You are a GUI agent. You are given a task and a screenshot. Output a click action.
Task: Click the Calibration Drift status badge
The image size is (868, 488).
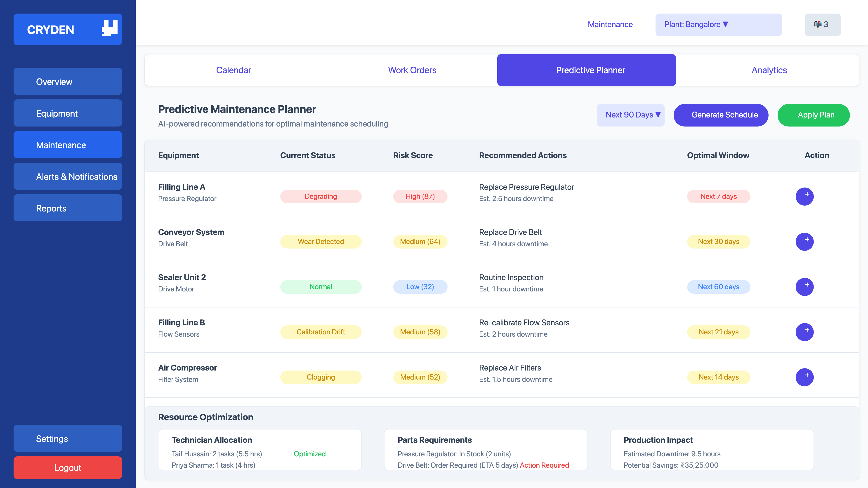(x=321, y=332)
